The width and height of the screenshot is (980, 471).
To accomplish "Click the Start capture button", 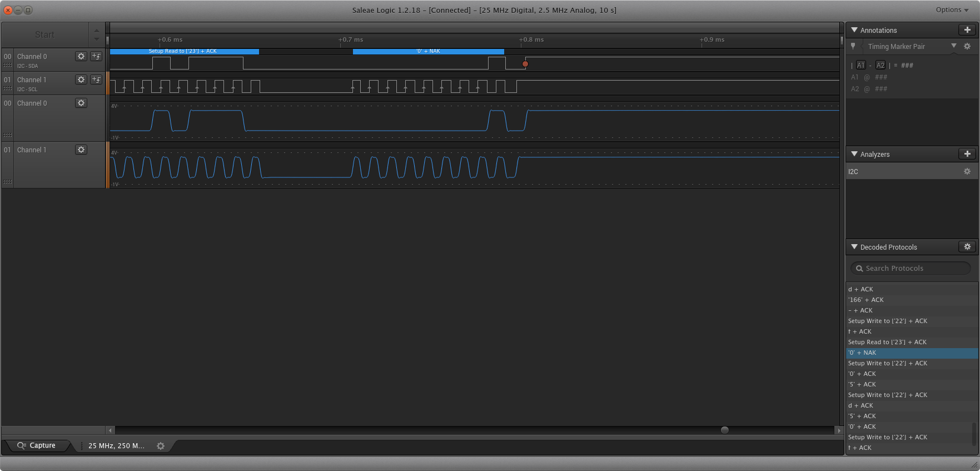I will tap(45, 34).
